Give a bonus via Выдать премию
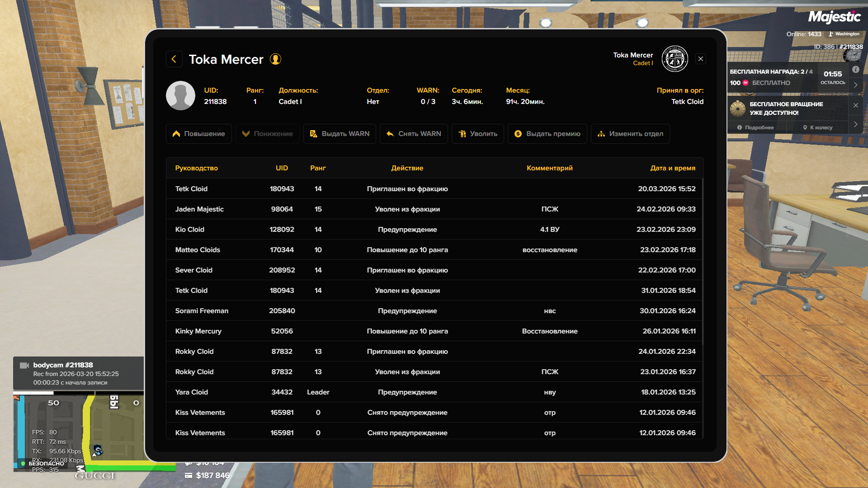868x488 pixels. [x=547, y=134]
